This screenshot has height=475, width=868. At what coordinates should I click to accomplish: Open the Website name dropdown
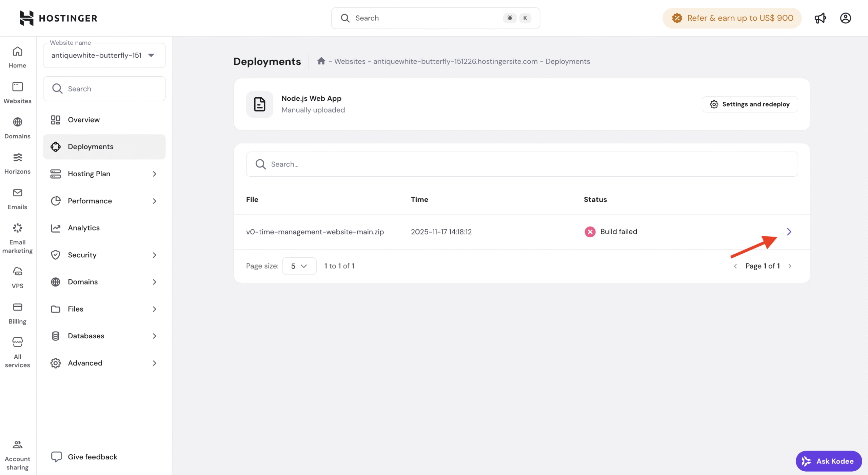(104, 55)
